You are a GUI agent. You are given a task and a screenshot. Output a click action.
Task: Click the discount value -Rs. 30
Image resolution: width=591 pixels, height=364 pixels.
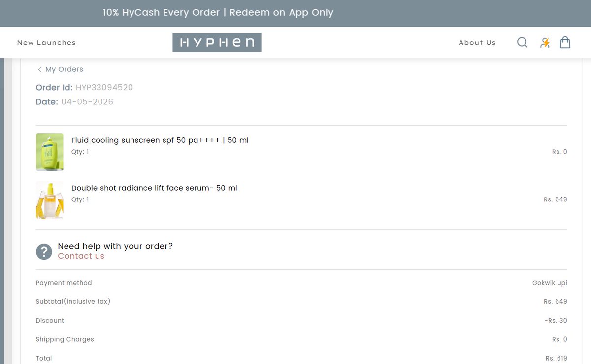pos(556,321)
